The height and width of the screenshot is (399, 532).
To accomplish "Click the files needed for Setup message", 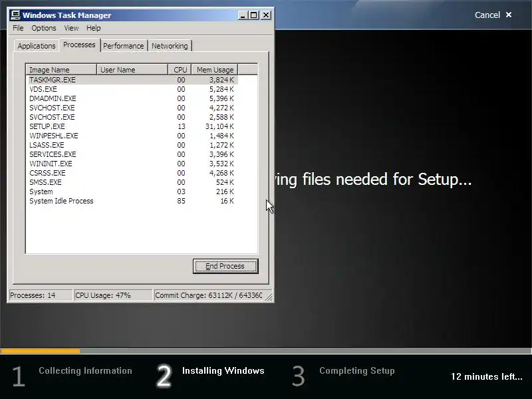I will (373, 180).
